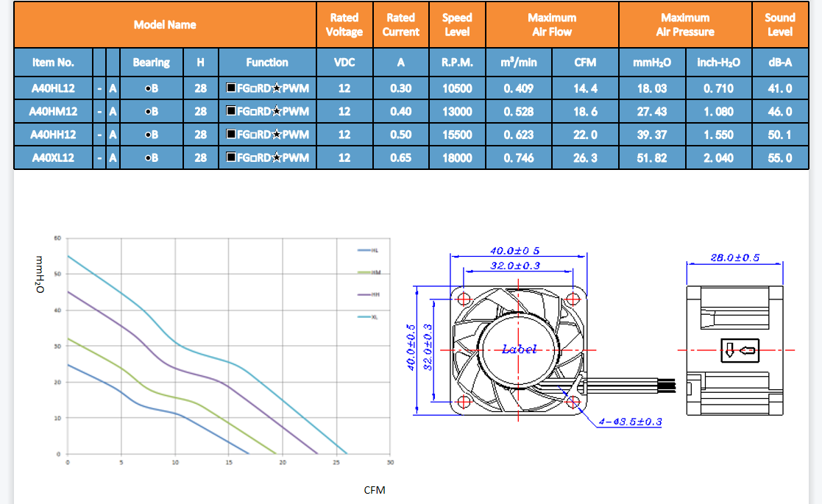Screen dimensions: 822x504
Task: Click the Sound Level column header
Action: tap(779, 25)
